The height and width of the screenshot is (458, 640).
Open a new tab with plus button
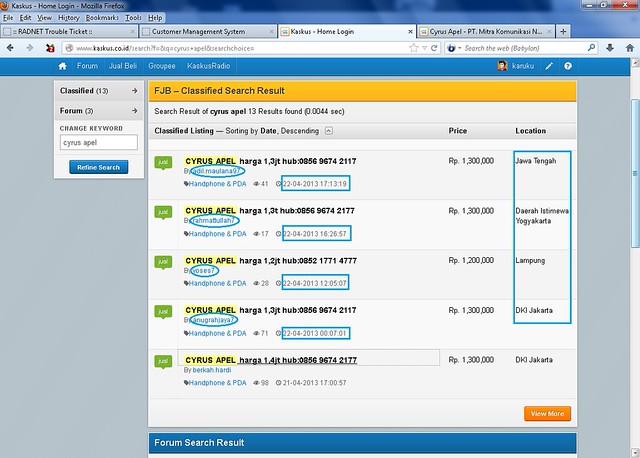(x=563, y=31)
